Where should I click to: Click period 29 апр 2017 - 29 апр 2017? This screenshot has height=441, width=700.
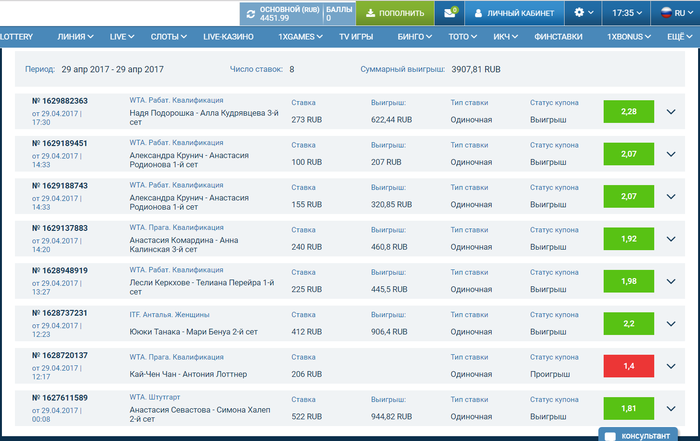[x=112, y=69]
